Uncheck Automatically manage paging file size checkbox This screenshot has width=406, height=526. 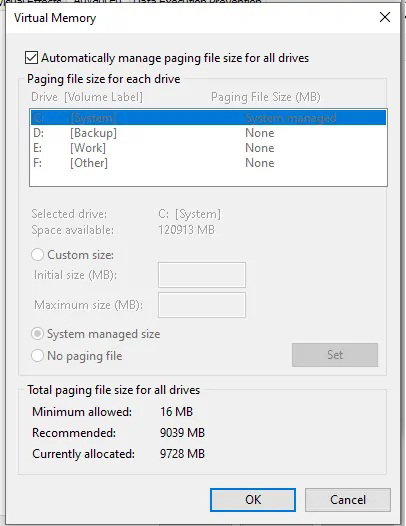[x=31, y=58]
